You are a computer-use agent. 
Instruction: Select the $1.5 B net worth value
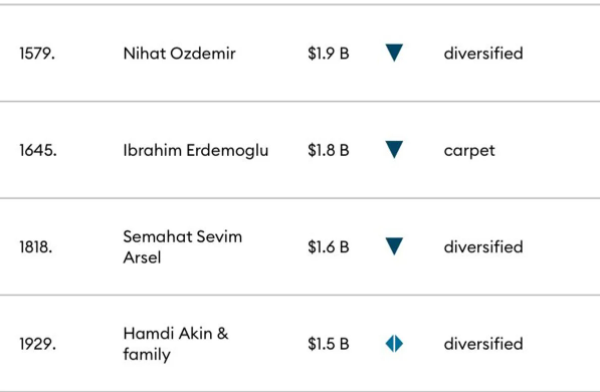[328, 344]
